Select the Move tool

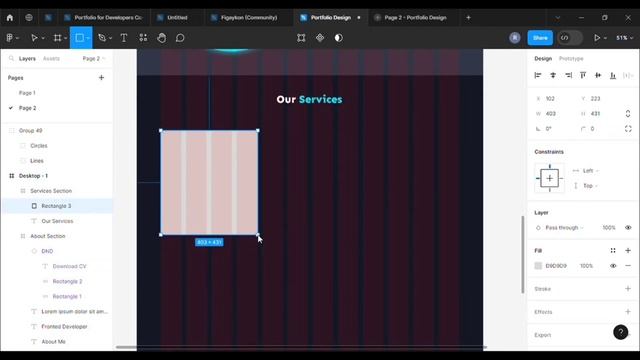[34, 38]
